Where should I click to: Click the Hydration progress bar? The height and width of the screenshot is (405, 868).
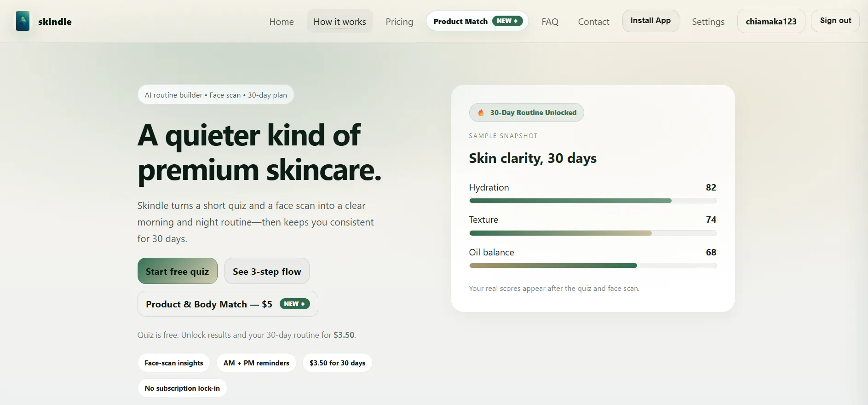point(592,201)
